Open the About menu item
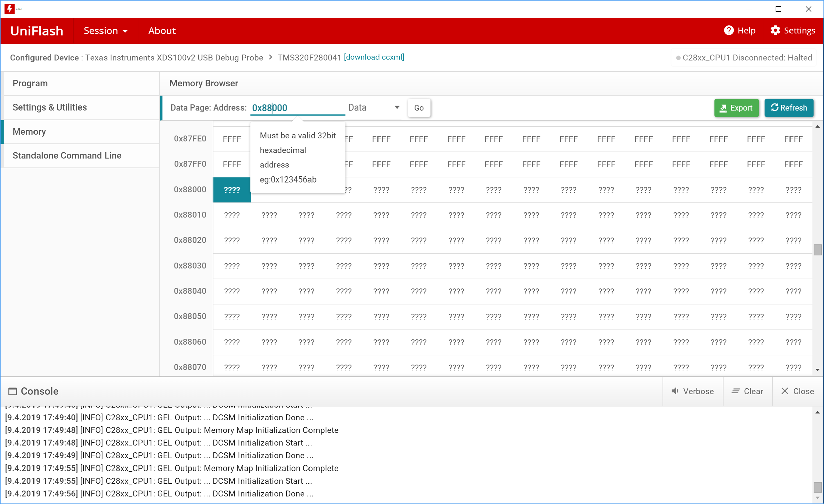 (x=162, y=31)
